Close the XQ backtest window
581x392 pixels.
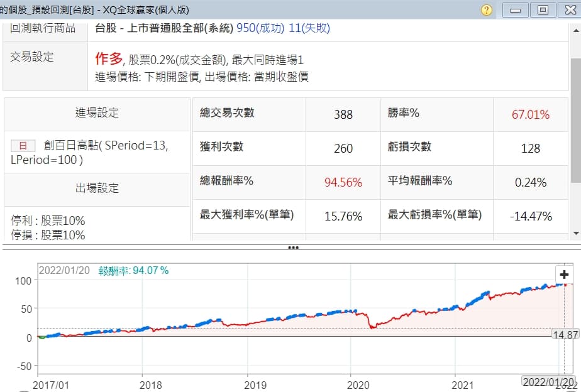tap(569, 10)
